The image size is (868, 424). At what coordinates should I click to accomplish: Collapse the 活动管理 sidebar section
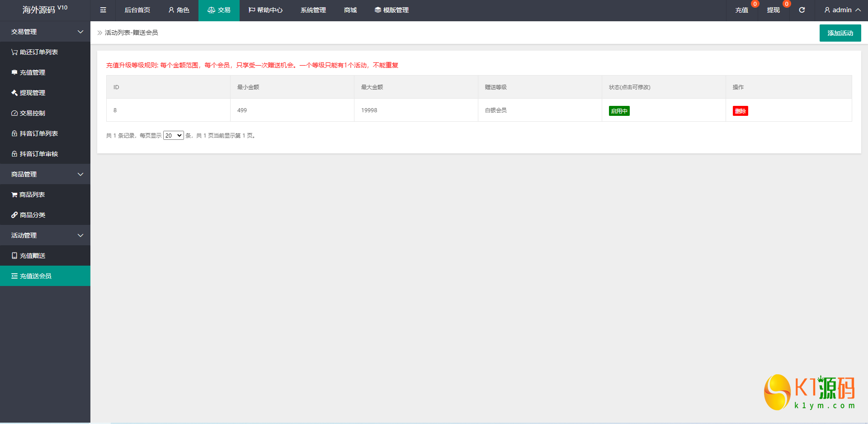(x=45, y=235)
